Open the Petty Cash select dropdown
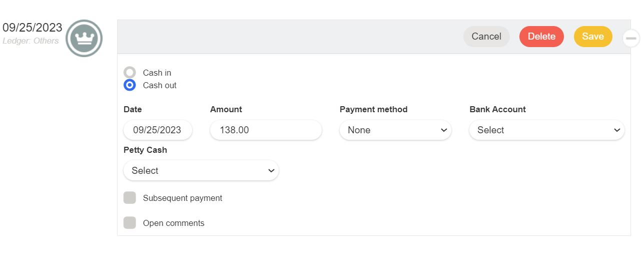 (x=201, y=171)
